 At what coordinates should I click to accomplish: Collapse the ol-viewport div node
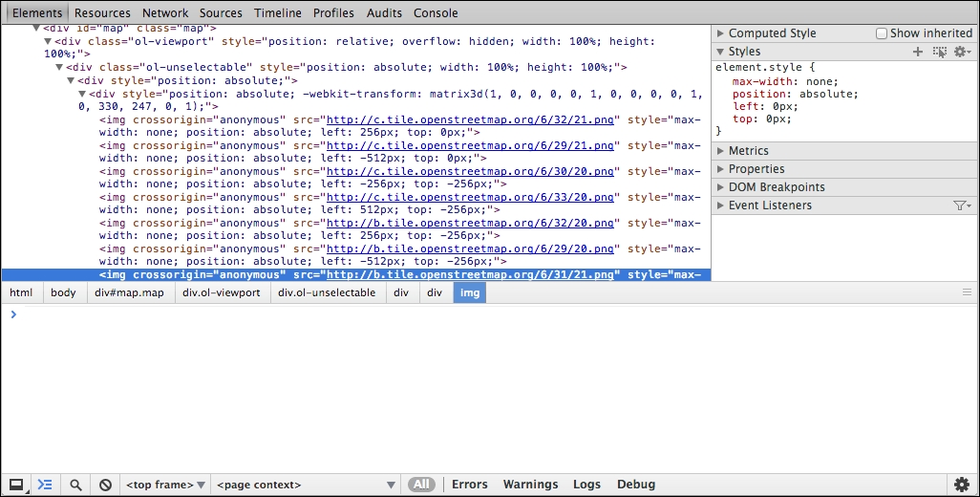tap(48, 41)
